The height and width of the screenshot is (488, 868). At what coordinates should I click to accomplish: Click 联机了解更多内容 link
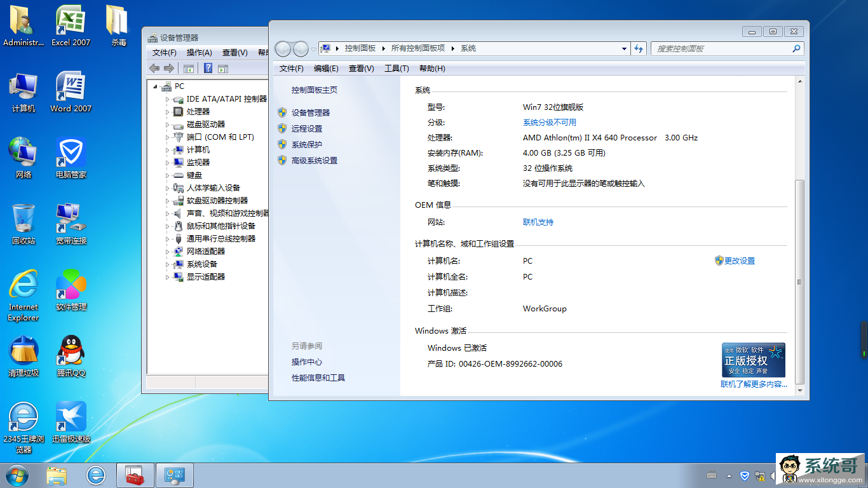pyautogui.click(x=754, y=384)
